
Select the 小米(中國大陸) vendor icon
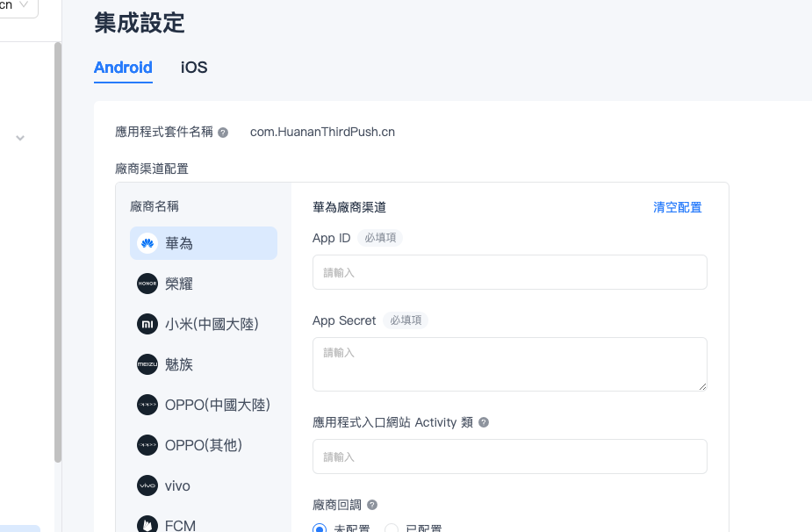coord(147,324)
